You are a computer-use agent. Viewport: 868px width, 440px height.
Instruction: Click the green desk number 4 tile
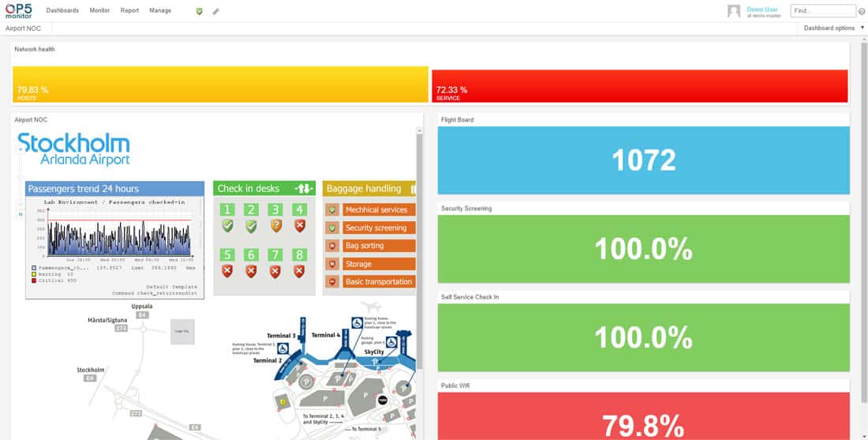(300, 209)
